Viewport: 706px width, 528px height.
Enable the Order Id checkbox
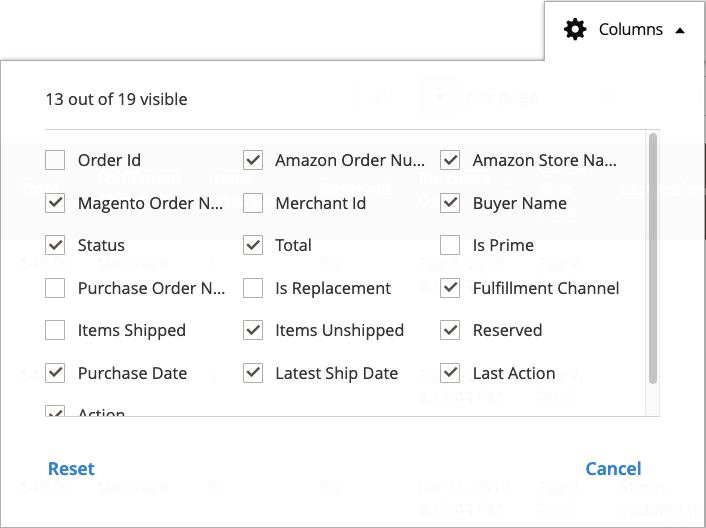(x=55, y=160)
